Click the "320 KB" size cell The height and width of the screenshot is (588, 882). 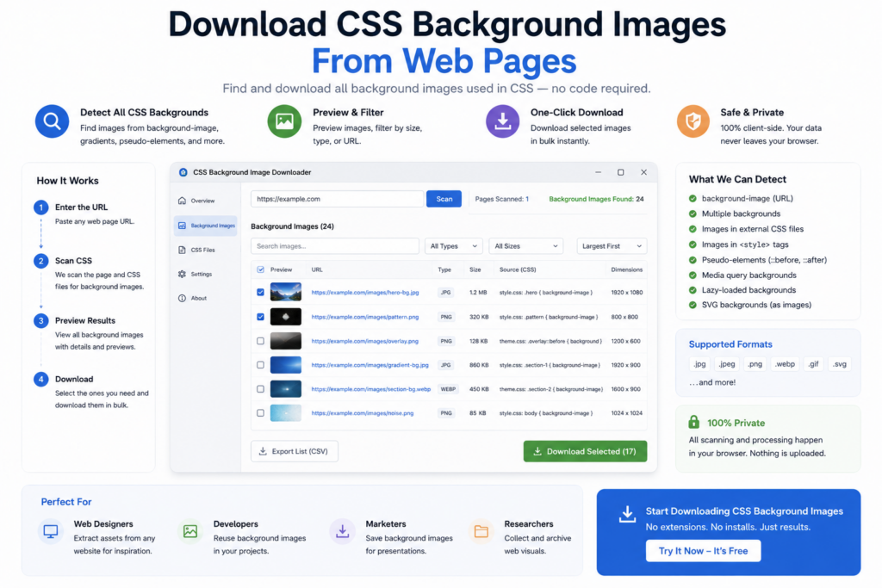479,317
